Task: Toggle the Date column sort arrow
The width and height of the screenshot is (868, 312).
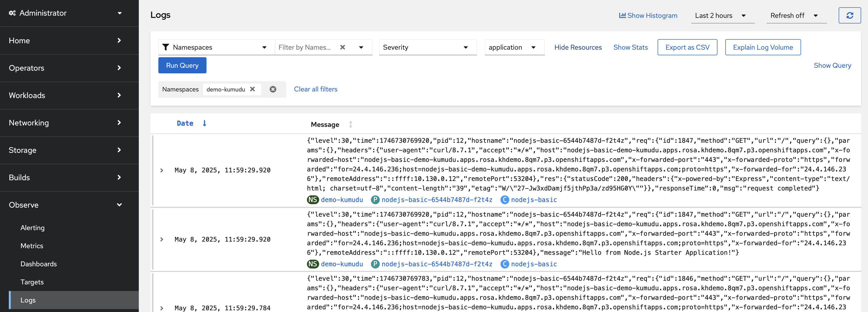Action: [x=205, y=123]
